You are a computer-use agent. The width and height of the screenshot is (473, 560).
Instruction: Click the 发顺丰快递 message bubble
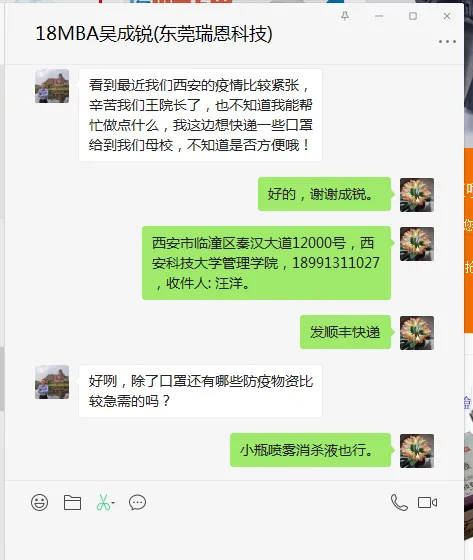coord(345,332)
